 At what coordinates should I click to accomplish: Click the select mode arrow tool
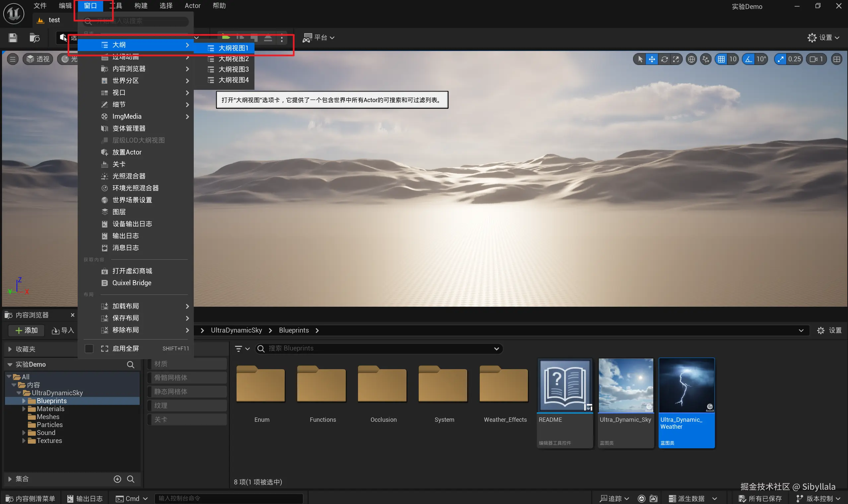click(x=640, y=59)
